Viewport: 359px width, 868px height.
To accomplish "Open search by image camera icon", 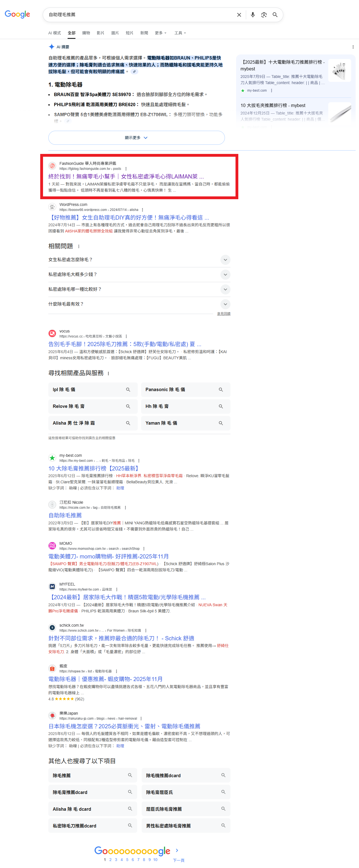I will (264, 15).
